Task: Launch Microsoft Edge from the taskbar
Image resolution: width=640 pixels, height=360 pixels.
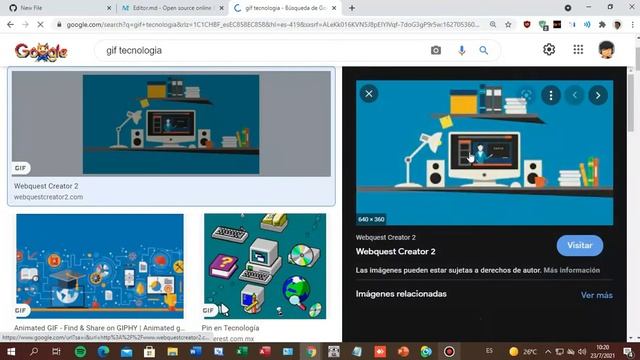Action: click(x=103, y=351)
